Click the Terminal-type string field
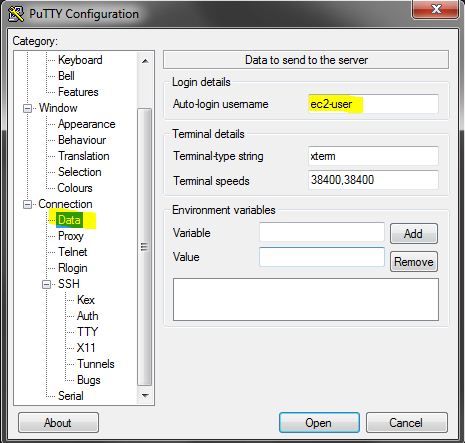The image size is (465, 443). point(373,156)
